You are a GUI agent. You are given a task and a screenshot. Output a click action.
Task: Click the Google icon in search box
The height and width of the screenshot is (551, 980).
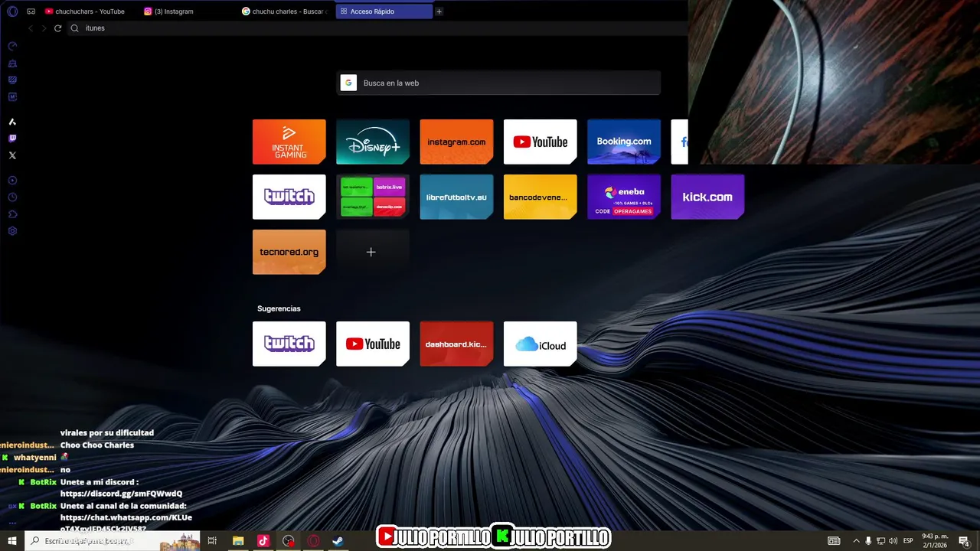348,83
